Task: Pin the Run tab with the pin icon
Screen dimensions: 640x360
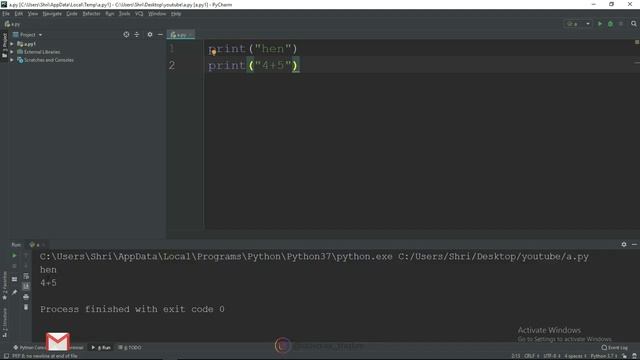Action: click(x=14, y=292)
